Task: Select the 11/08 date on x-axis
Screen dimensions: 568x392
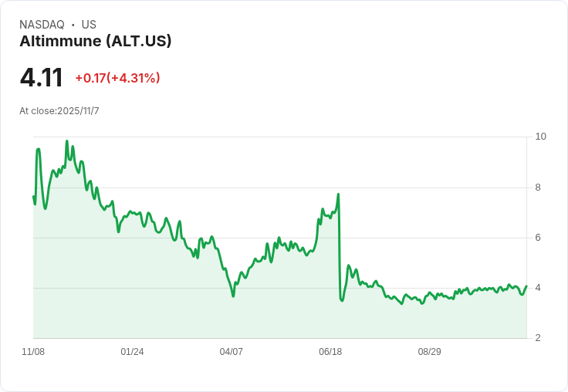Action: point(33,352)
